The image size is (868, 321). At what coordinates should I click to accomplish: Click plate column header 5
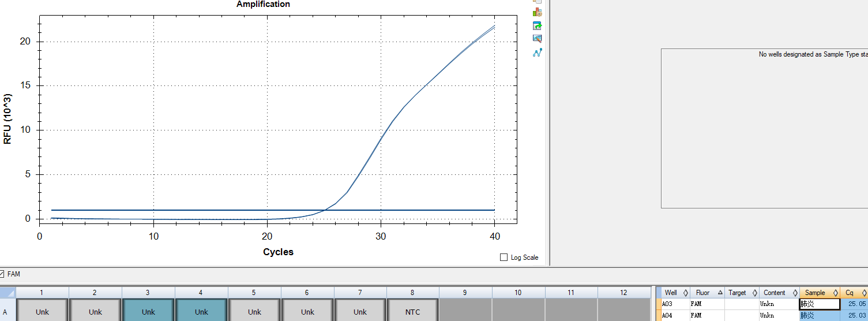coord(254,293)
